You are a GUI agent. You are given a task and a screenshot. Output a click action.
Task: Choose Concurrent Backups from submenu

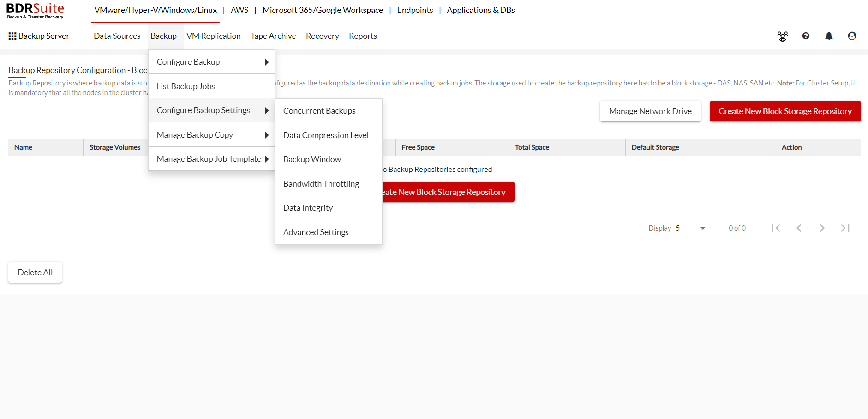pyautogui.click(x=329, y=111)
